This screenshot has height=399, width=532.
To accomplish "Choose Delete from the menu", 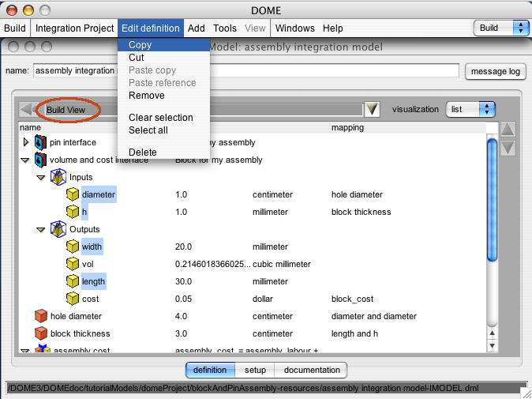I will 164,152.
